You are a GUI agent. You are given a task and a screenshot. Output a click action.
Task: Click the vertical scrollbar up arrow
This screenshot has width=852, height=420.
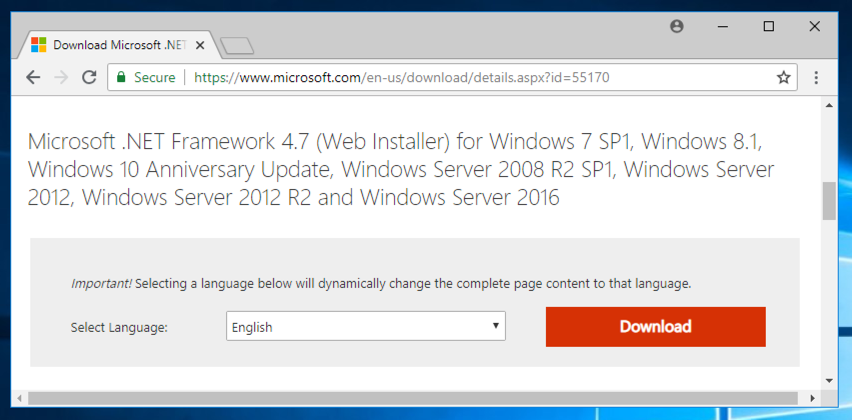pyautogui.click(x=829, y=104)
